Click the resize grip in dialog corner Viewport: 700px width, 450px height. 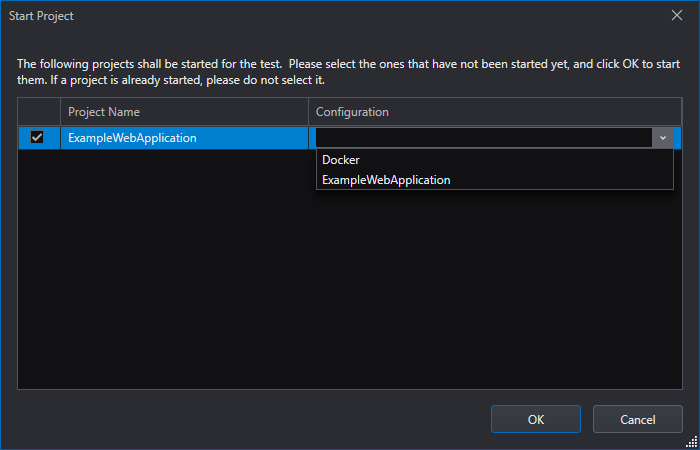[x=691, y=441]
